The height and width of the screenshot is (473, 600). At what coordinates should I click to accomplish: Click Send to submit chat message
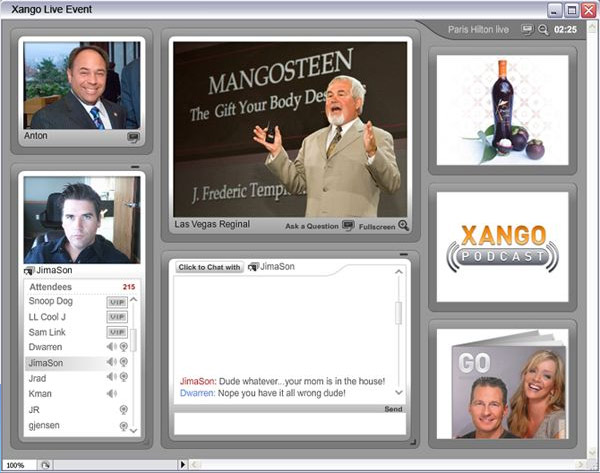pos(393,409)
